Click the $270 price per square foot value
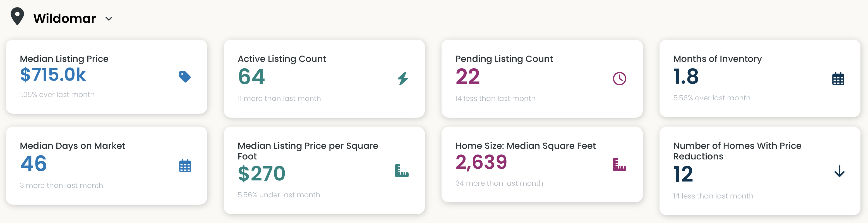Screen dimensions: 868x223 [262, 174]
